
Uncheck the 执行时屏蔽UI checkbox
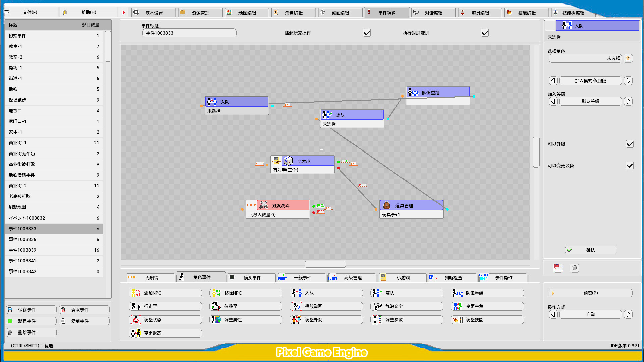tap(485, 33)
